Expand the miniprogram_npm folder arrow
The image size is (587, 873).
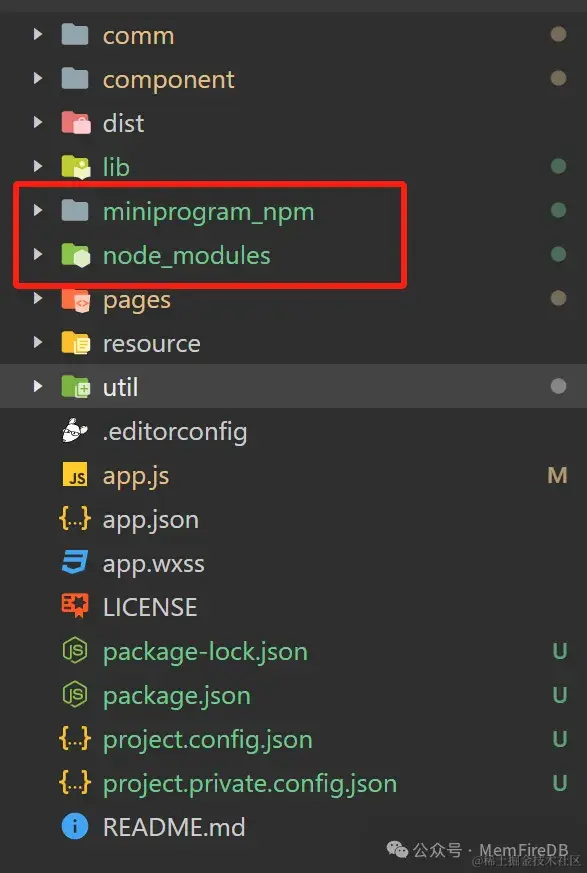point(38,210)
